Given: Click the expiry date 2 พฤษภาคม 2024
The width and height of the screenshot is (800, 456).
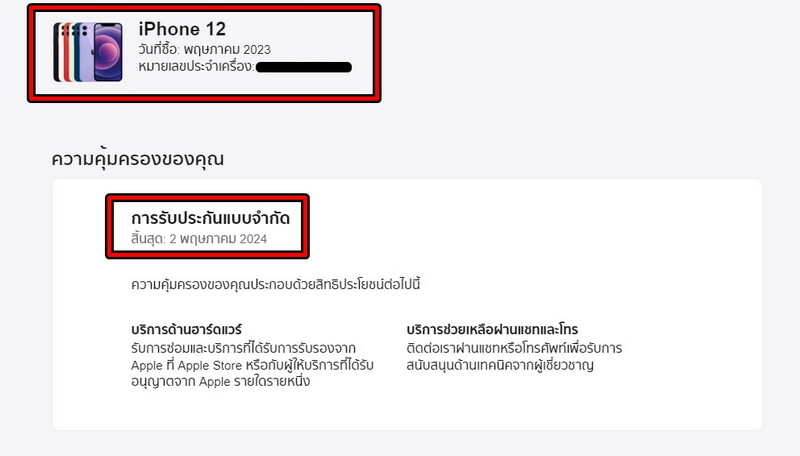Looking at the screenshot, I should (218, 239).
